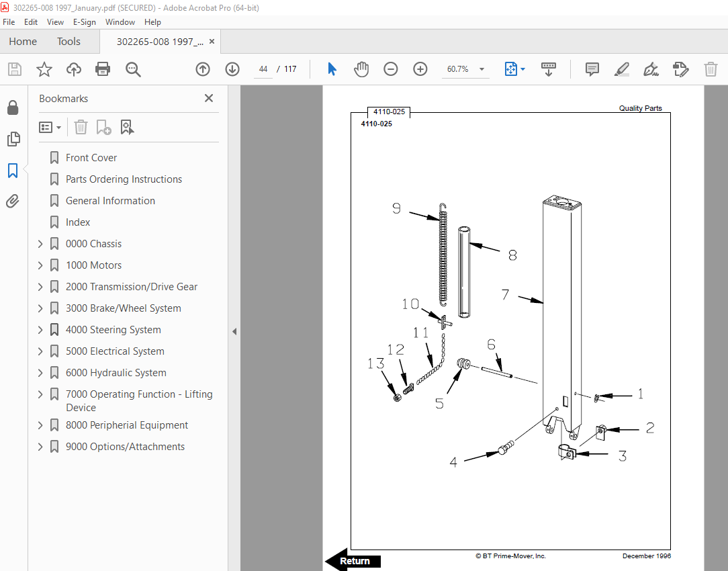Open the Sign document pen tool
The height and width of the screenshot is (571, 728).
click(x=651, y=69)
